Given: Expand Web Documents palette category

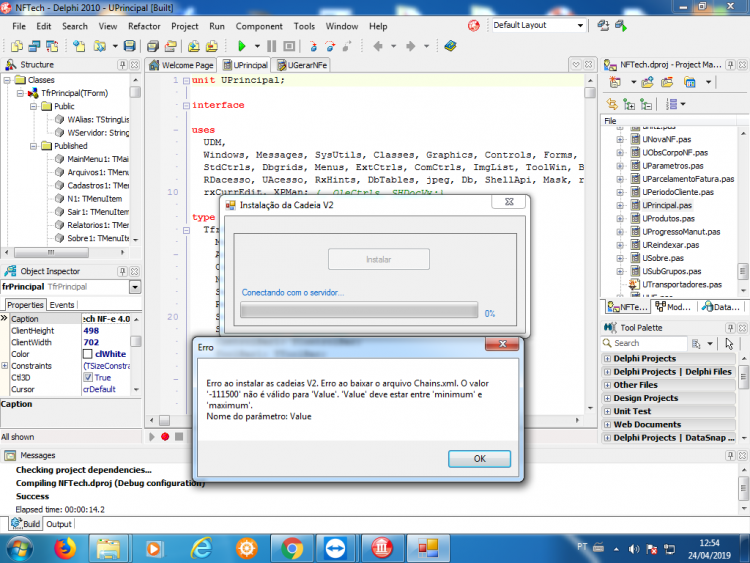Looking at the screenshot, I should pyautogui.click(x=607, y=424).
